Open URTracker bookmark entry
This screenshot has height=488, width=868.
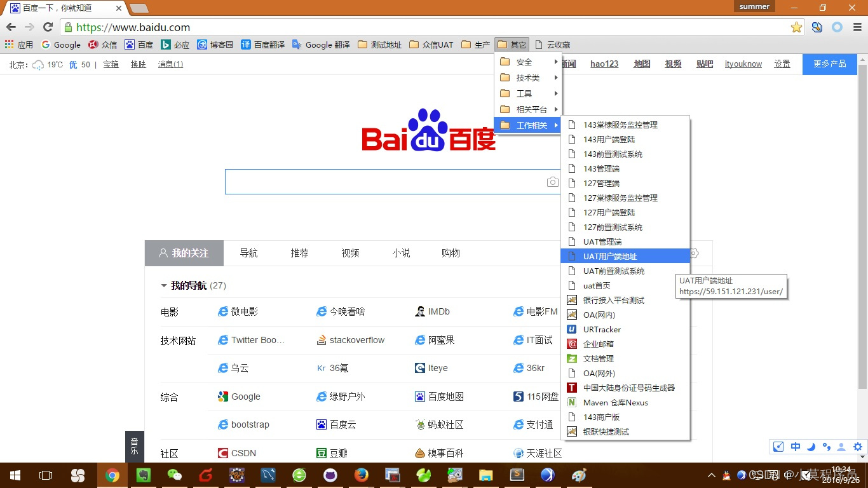625,329
